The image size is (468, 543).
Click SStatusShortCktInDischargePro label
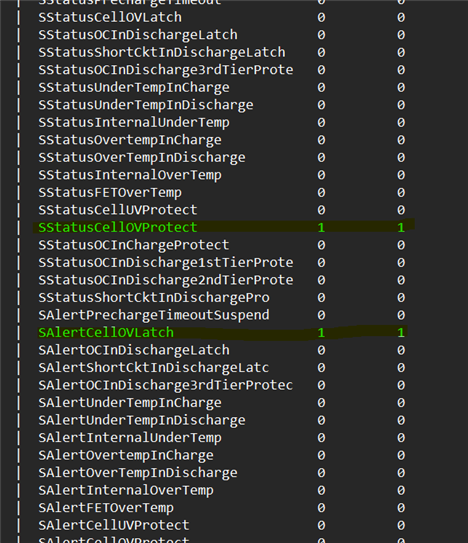154,297
